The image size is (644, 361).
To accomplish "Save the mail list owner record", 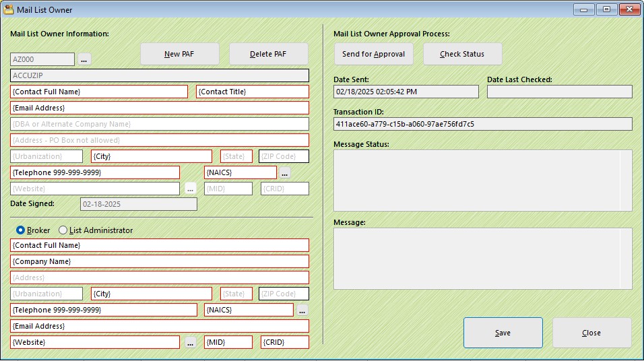I will click(x=503, y=333).
